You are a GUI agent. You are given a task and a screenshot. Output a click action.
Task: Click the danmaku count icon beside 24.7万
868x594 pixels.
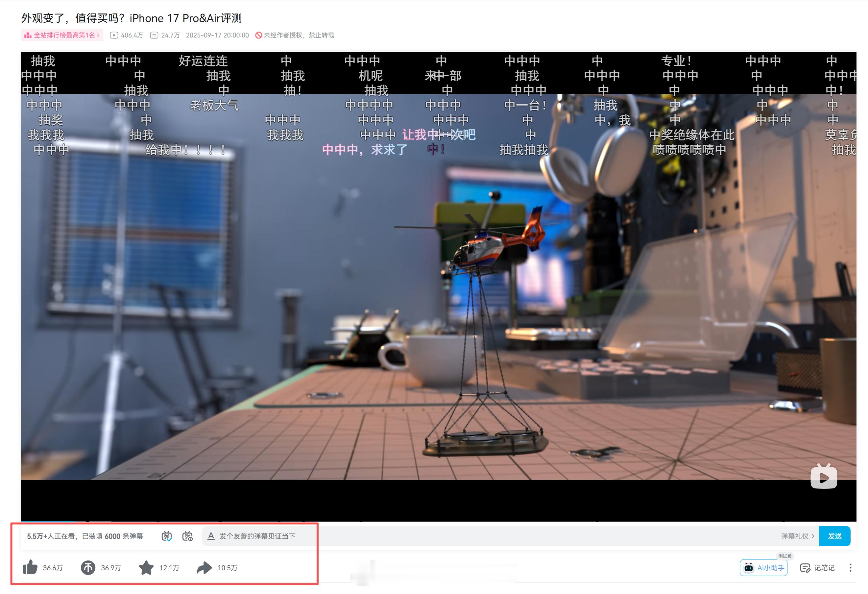pyautogui.click(x=154, y=35)
